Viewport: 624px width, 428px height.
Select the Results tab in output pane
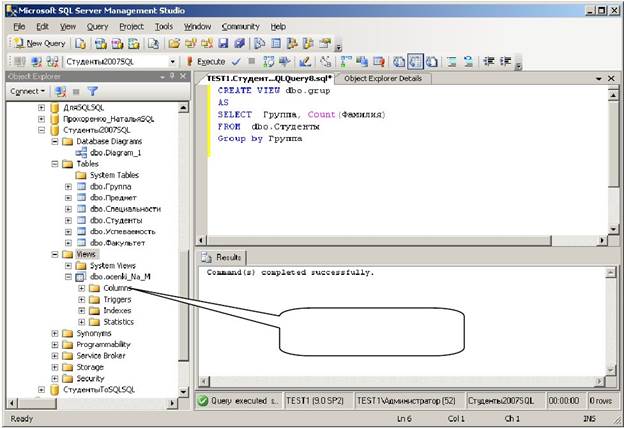[x=222, y=257]
